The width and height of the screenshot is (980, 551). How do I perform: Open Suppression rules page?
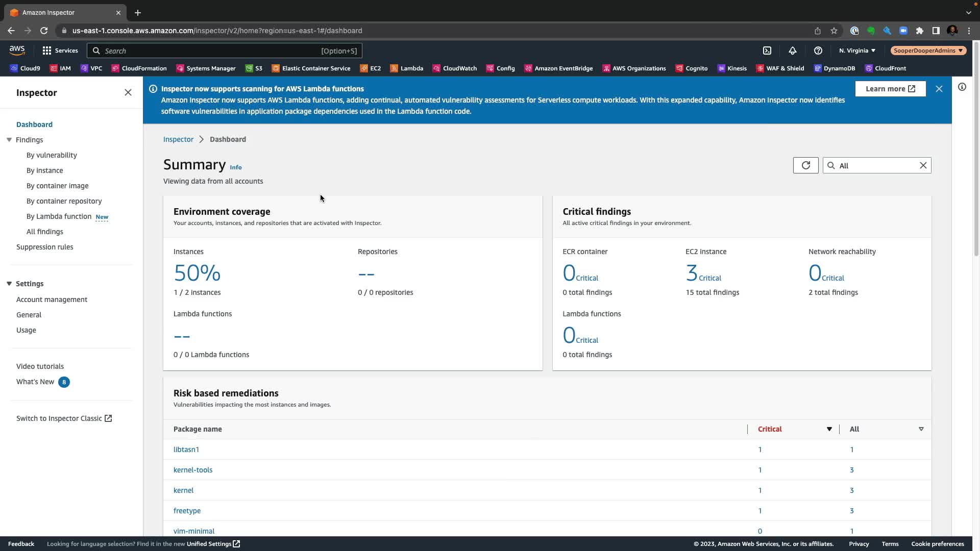[x=45, y=247]
